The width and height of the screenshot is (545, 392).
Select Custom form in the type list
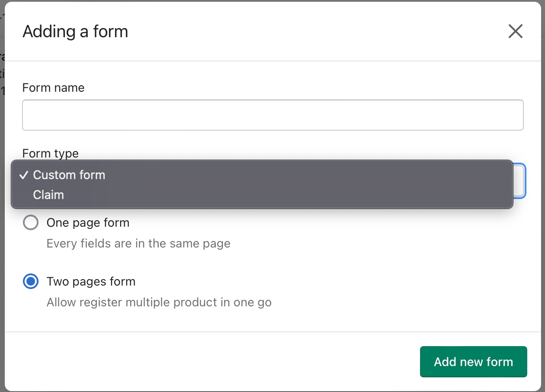[x=69, y=175]
